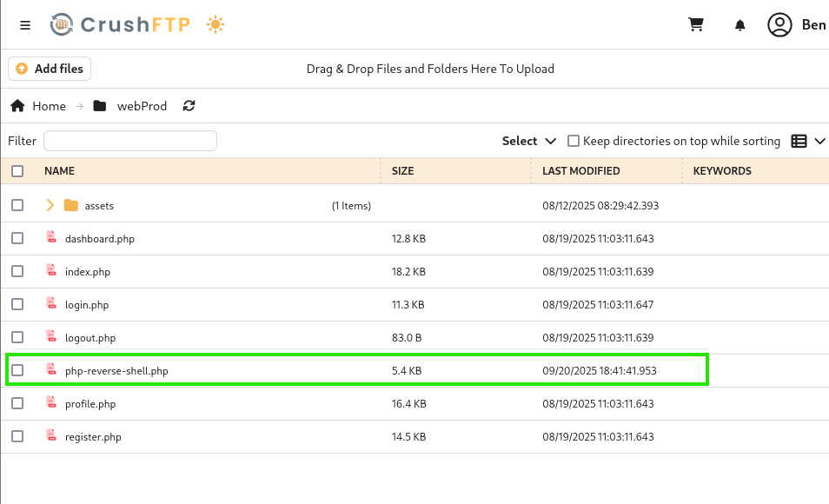Click the login.php file icon
The height and width of the screenshot is (504, 829).
(x=51, y=303)
